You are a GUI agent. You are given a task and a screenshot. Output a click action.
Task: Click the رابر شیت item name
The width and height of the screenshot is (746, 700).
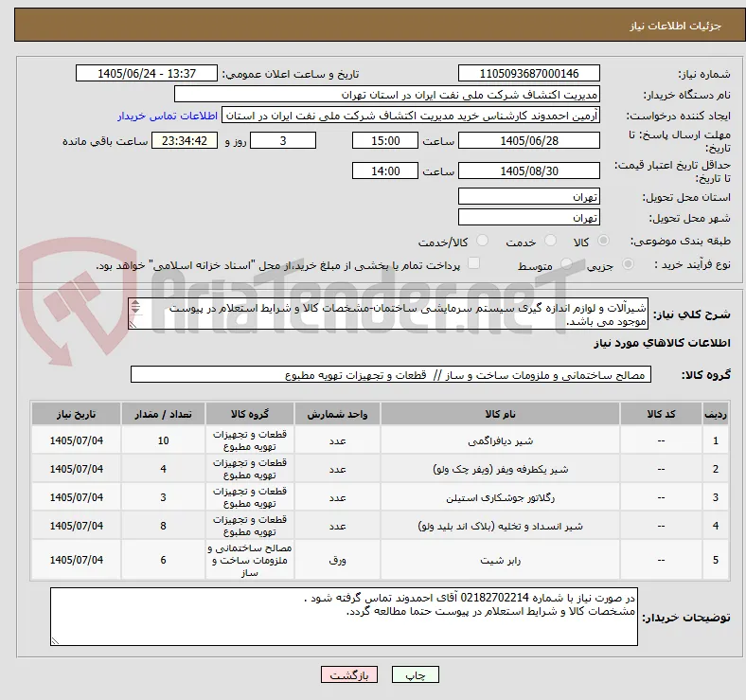pyautogui.click(x=500, y=561)
